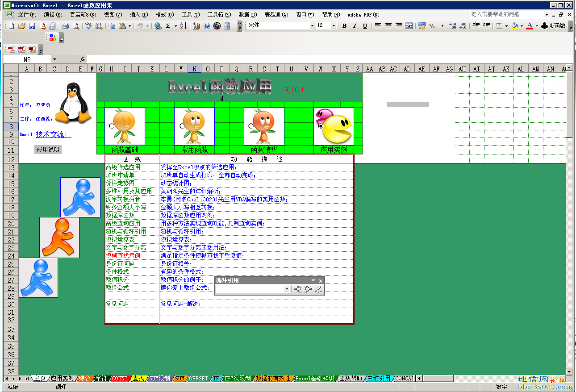Click the 新函数 toolbar button
This screenshot has width=576, height=392.
(553, 26)
